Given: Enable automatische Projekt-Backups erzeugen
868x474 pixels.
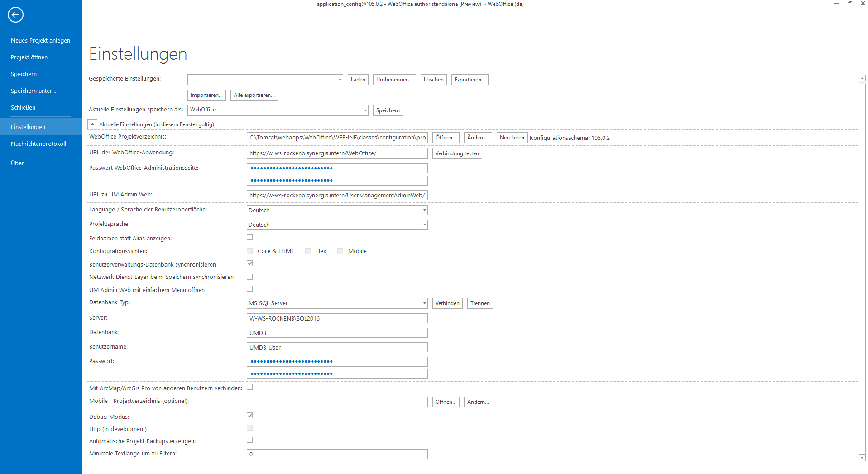Looking at the screenshot, I should [x=249, y=440].
